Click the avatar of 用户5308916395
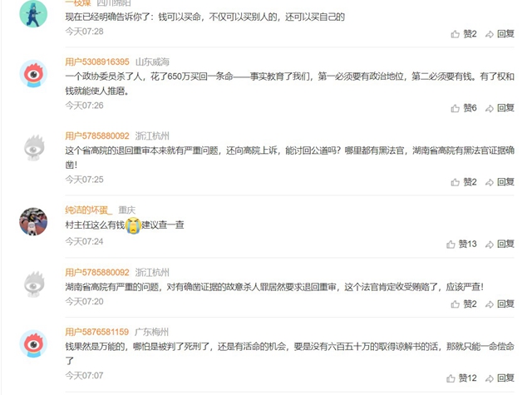532x395 pixels. (33, 74)
